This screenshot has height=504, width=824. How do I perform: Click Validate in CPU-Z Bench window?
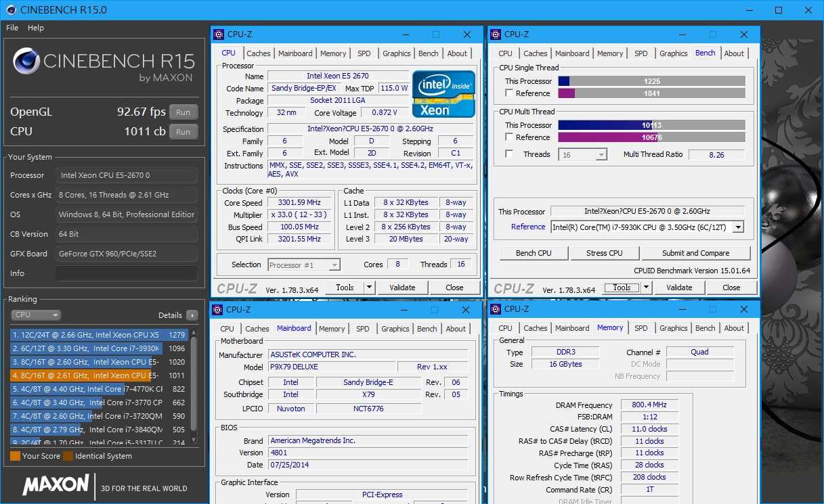pyautogui.click(x=679, y=288)
